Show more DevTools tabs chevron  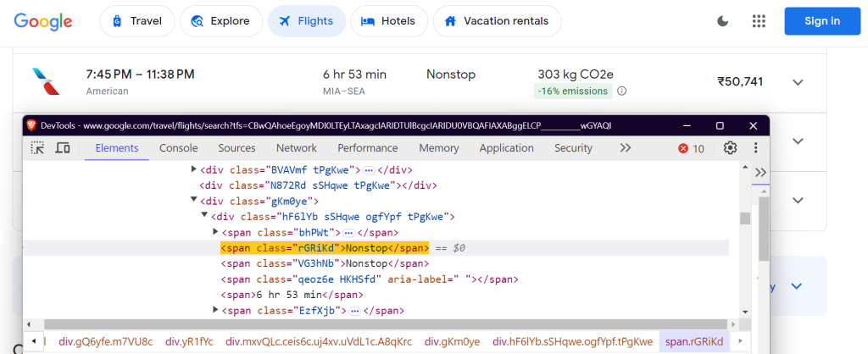626,148
